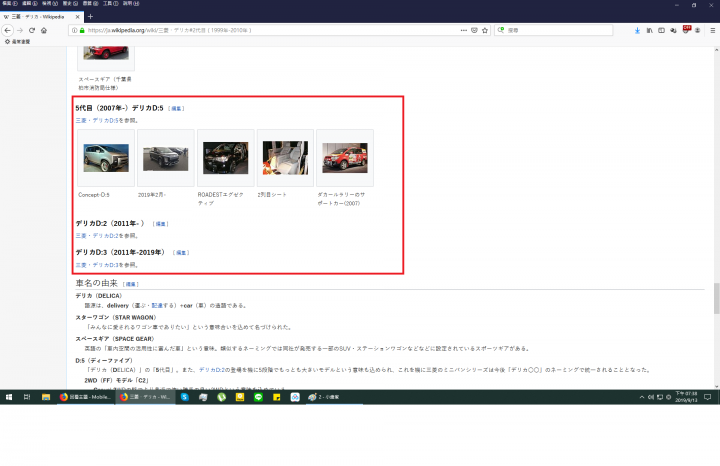The height and width of the screenshot is (466, 720).
Task: Open the red スペースギア fire car thumbnail
Action: pos(106,52)
